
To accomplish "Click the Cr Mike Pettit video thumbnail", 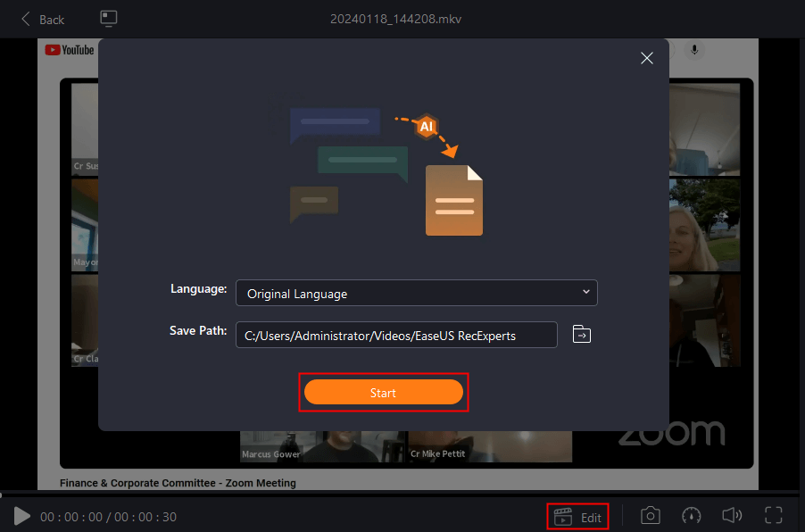I will tap(490, 446).
